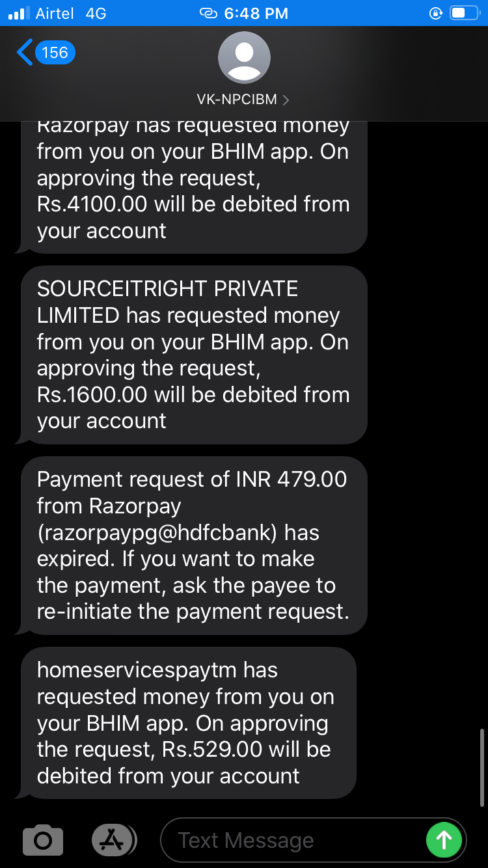The image size is (488, 868).
Task: Tap the back arrow to the messages list
Action: 25,52
